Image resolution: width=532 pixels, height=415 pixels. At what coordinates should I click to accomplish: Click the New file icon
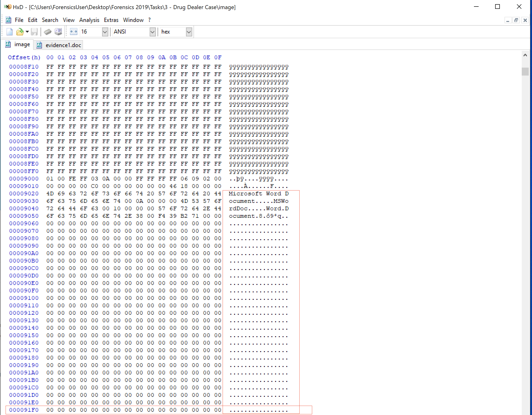coord(10,32)
